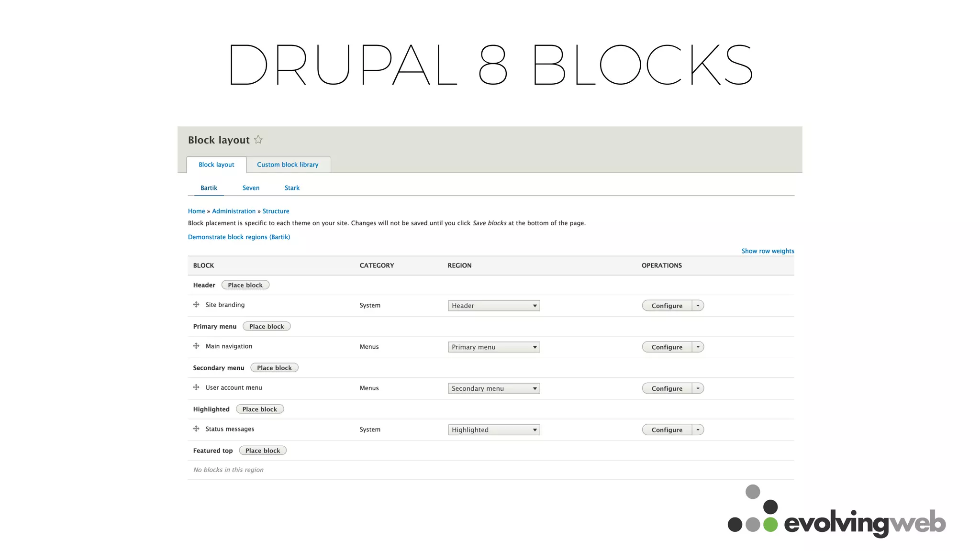Image resolution: width=980 pixels, height=551 pixels.
Task: Click Place block for Secondary menu region
Action: (x=274, y=368)
